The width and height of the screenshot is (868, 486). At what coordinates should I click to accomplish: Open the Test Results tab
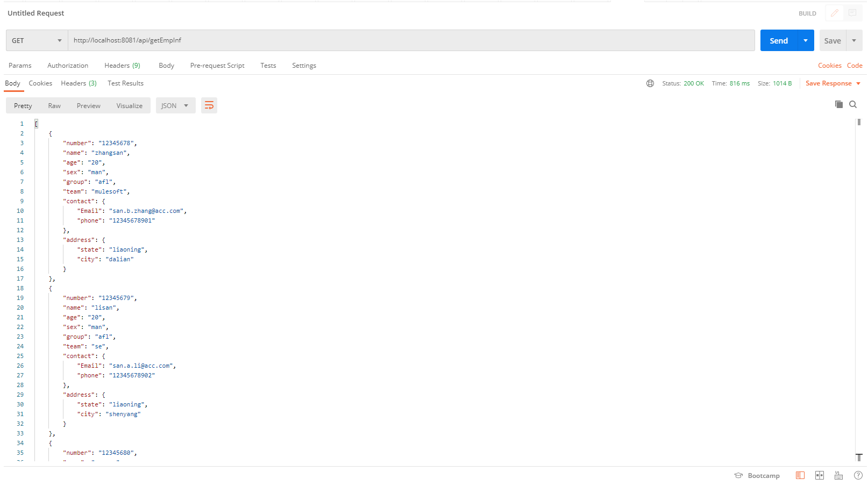click(125, 83)
